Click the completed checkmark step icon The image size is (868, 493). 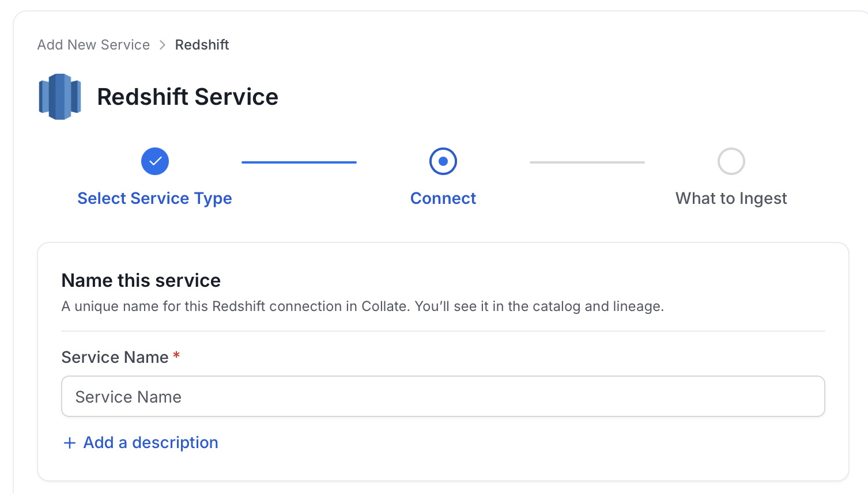click(155, 161)
